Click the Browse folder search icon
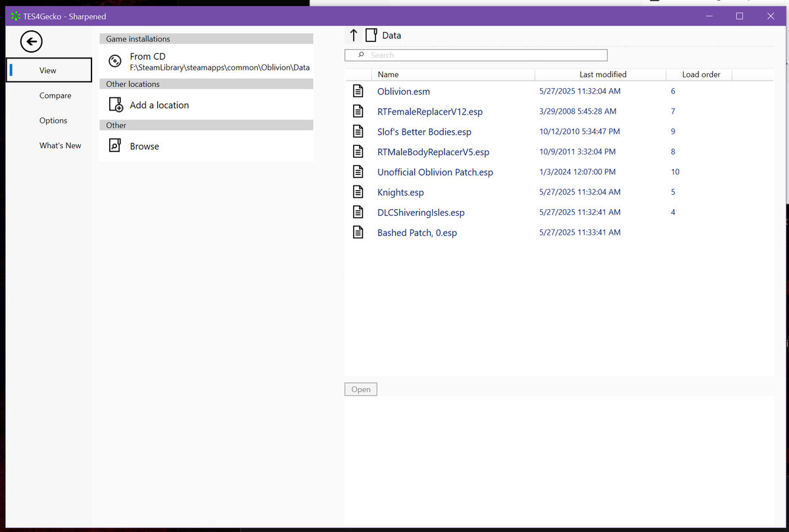 pos(115,146)
